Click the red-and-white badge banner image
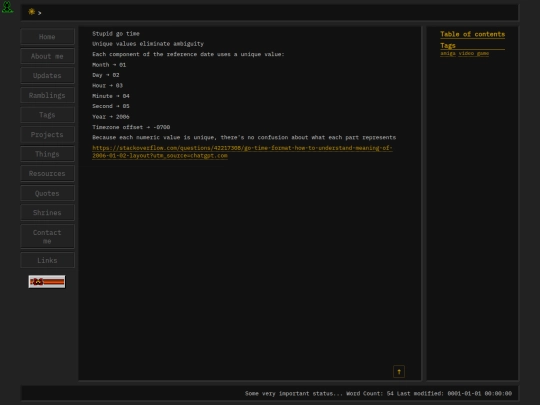This screenshot has height=405, width=540. pos(47,282)
